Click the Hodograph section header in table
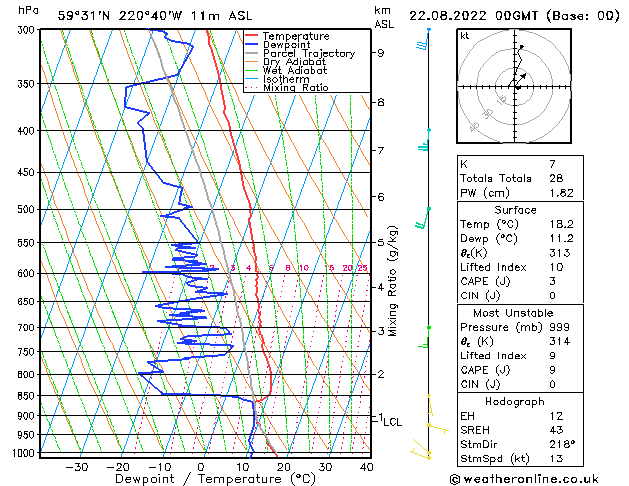629x486 pixels. point(515,402)
